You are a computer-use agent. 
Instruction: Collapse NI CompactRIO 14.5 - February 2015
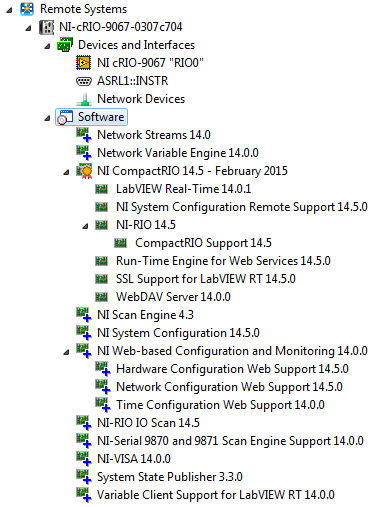point(67,173)
